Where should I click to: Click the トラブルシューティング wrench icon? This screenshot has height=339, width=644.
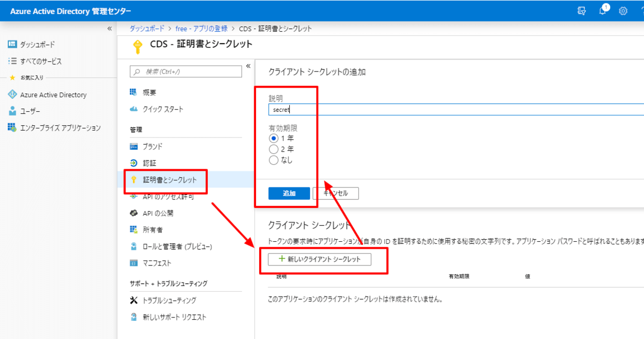134,300
